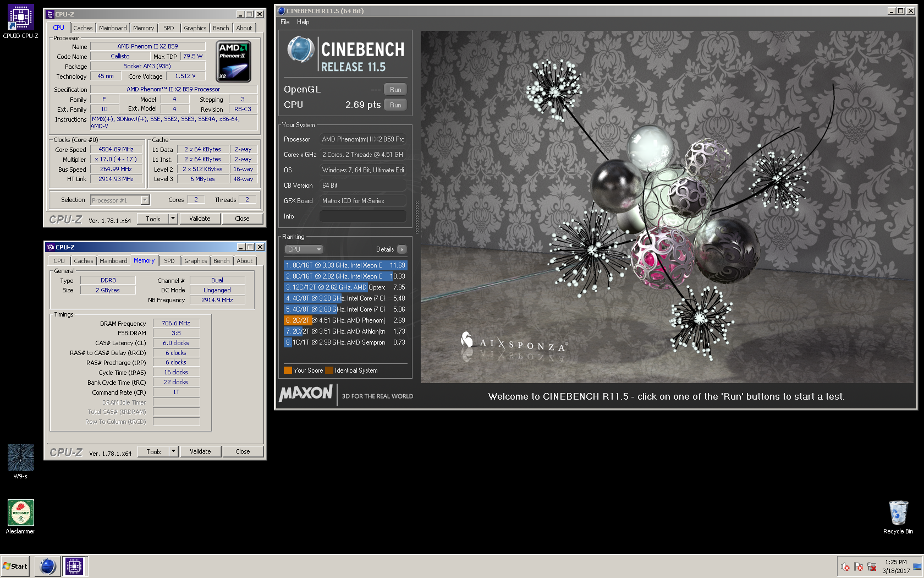Switch to CPU tab in lower CPU-Z

pyautogui.click(x=59, y=261)
